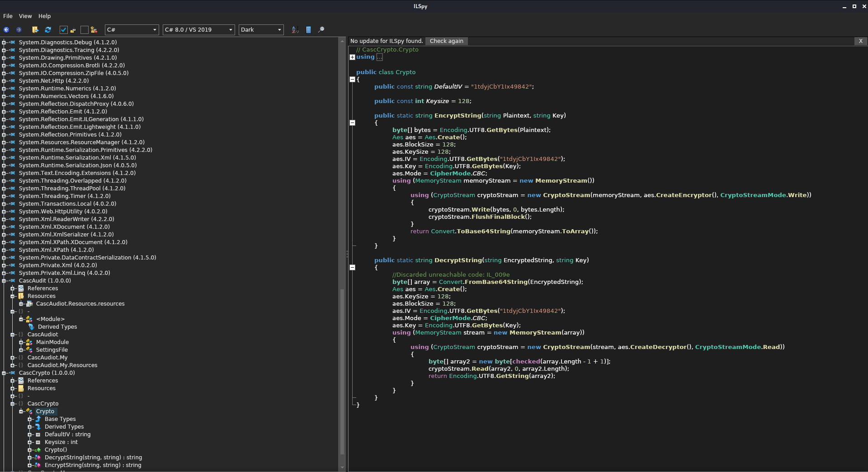Open the Dark theme dropdown
The image size is (868, 472).
(261, 30)
